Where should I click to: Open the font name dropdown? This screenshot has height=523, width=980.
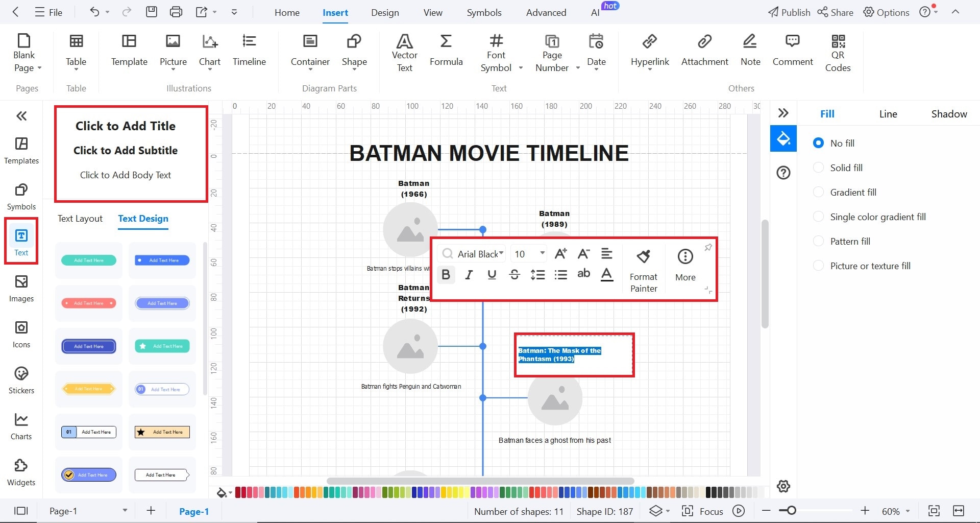point(501,253)
